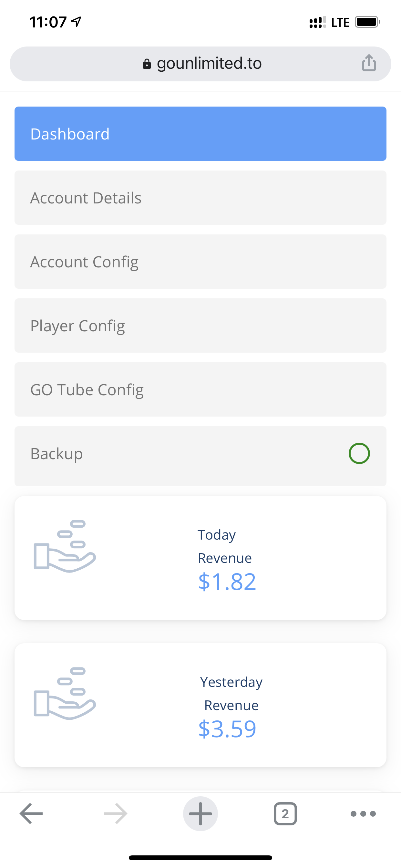Select the Dashboard menu item
401x868 pixels.
pos(200,134)
